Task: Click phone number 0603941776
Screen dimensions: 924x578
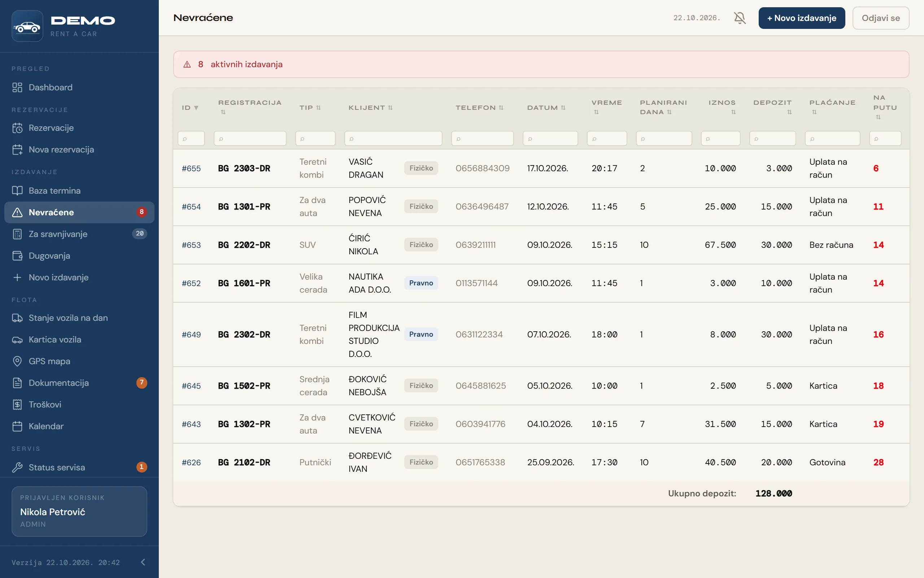Action: [480, 424]
